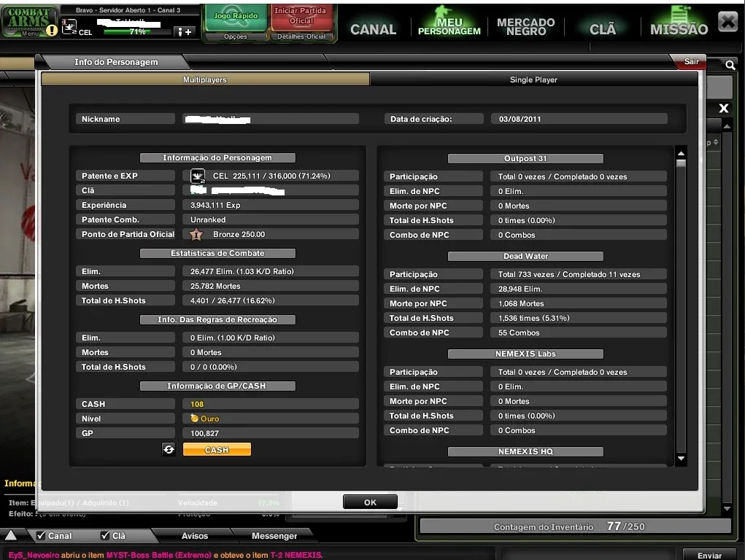Image resolution: width=745 pixels, height=560 pixels.
Task: Expand chat panel with triangle arrow
Action: point(11,535)
